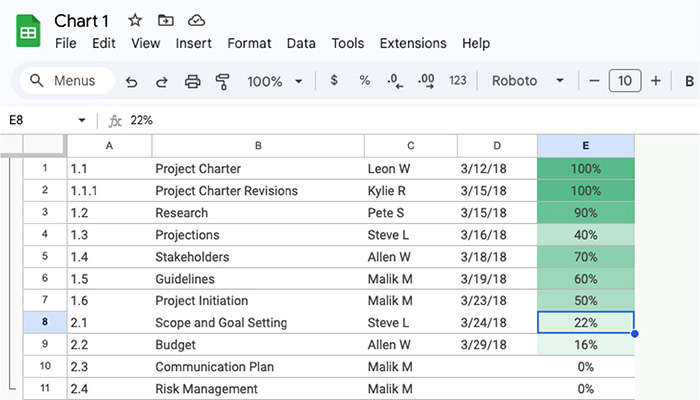Print the spreadsheet using printer icon
Viewport: 700px width, 400px height.
pyautogui.click(x=192, y=82)
